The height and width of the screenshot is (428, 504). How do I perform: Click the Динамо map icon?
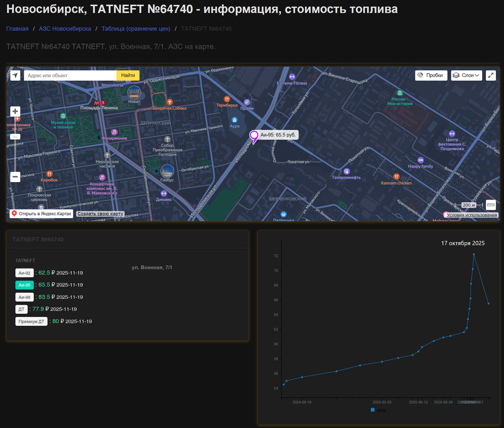coord(164,193)
